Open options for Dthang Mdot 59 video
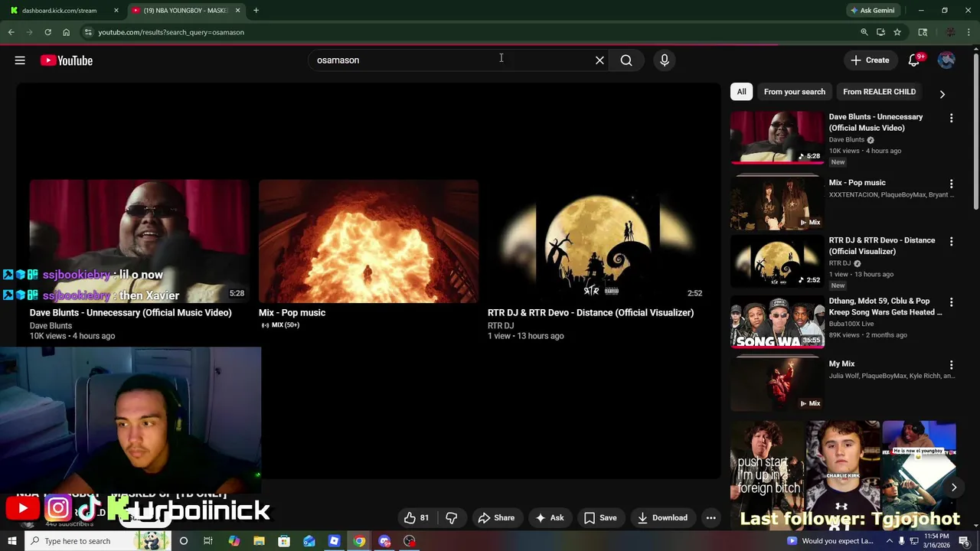The image size is (980, 551). coord(951,303)
